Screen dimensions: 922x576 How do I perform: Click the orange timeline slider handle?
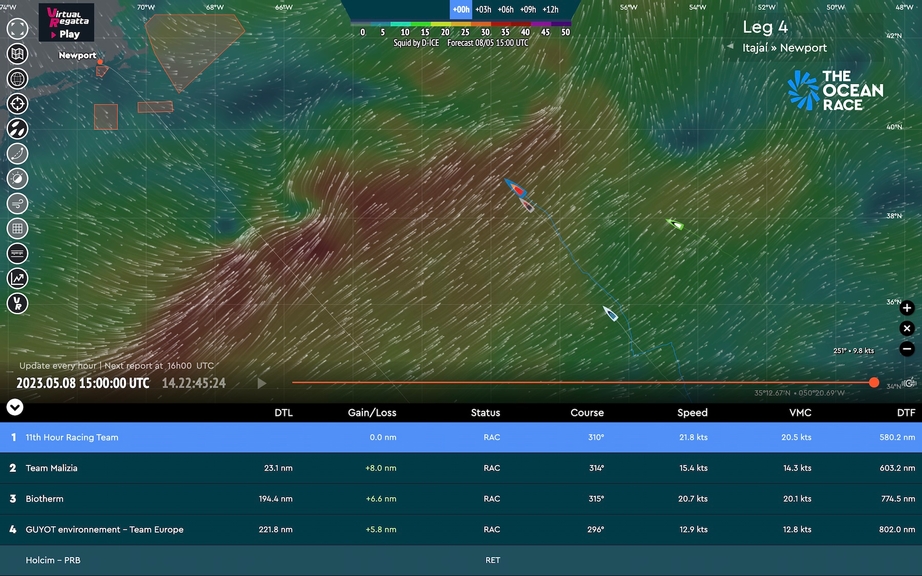pyautogui.click(x=874, y=383)
